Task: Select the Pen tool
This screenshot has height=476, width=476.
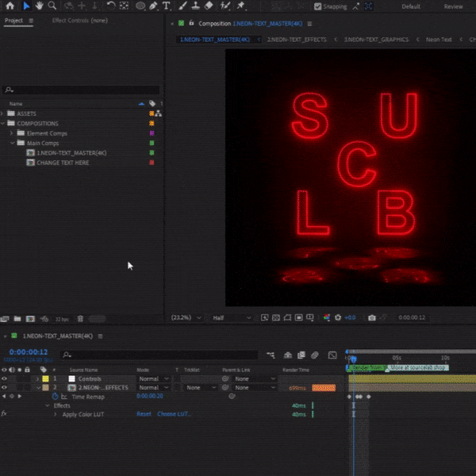Action: click(x=154, y=6)
